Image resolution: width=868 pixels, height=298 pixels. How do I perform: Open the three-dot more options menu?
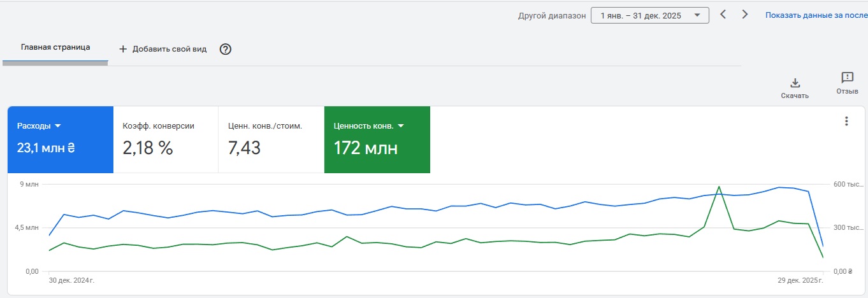click(846, 121)
